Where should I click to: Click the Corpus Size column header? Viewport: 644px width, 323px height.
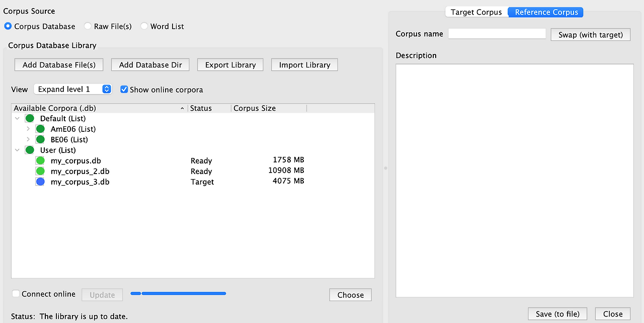269,108
